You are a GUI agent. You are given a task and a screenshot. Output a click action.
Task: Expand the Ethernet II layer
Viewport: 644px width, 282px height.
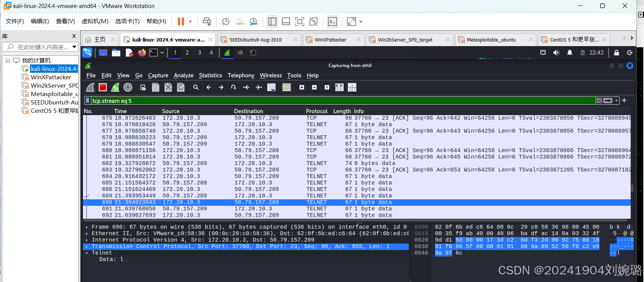[x=87, y=234]
